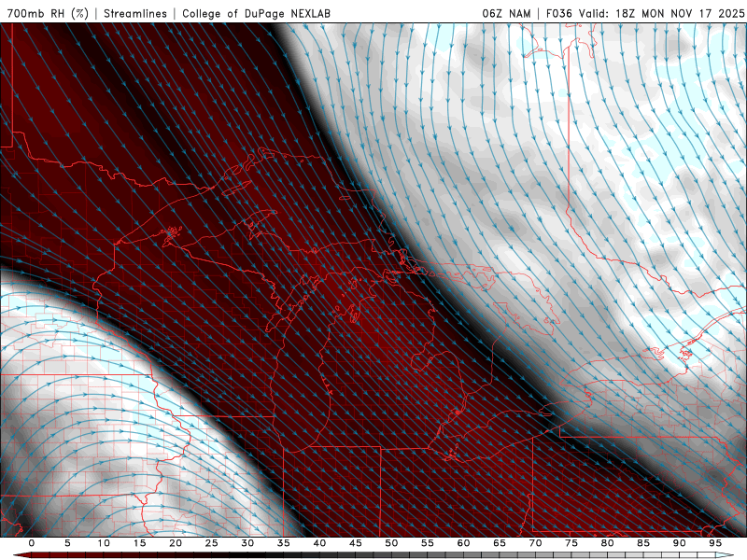The image size is (747, 560).
Task: Click the color scale label "10"
Action: pyautogui.click(x=104, y=543)
